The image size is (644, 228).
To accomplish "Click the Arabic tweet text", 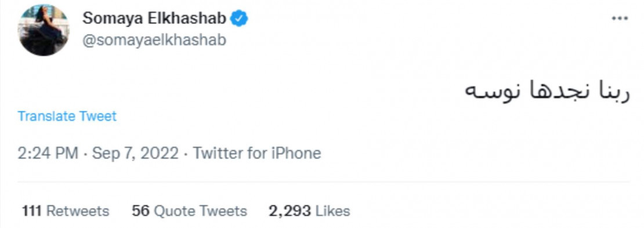I will coord(547,92).
